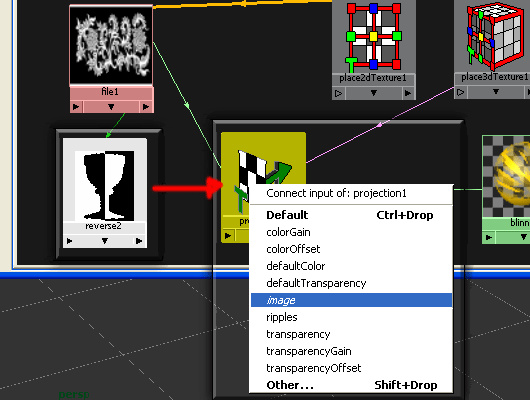Expand blinn node down arrow
530x400 pixels.
pos(523,237)
